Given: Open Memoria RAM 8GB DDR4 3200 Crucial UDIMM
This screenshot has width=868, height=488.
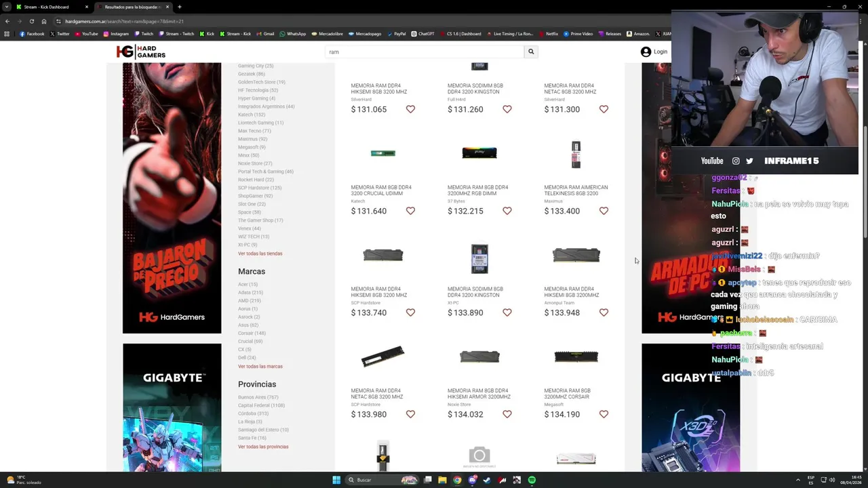Looking at the screenshot, I should click(x=381, y=190).
